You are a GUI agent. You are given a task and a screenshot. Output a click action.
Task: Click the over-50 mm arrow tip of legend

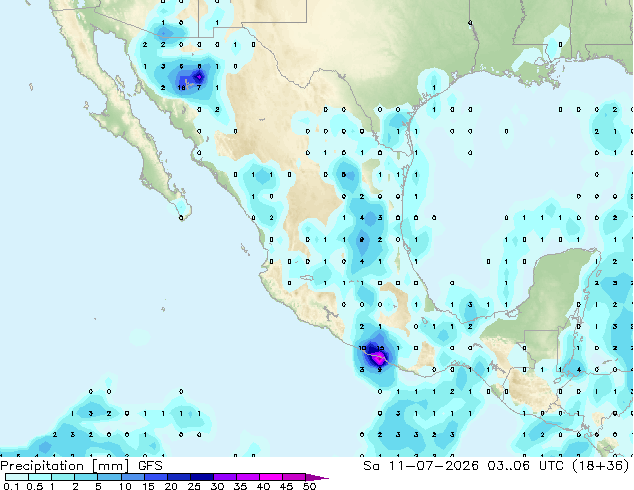click(317, 477)
